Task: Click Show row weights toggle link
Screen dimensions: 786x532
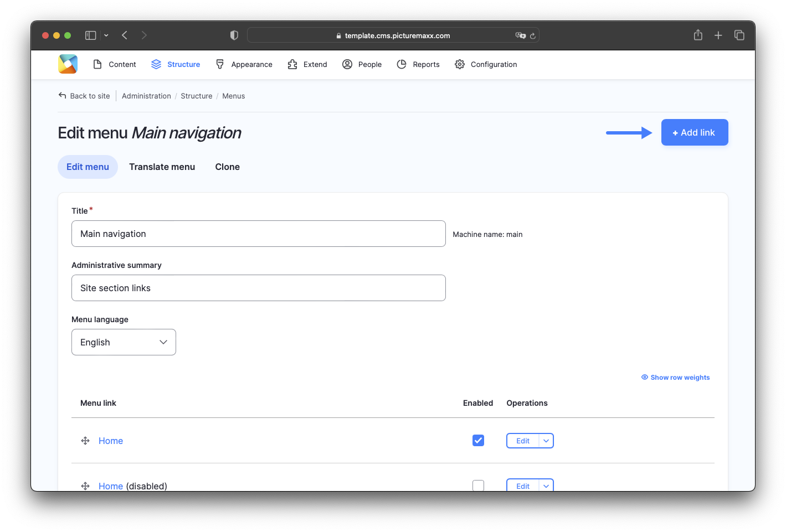Action: [675, 378]
